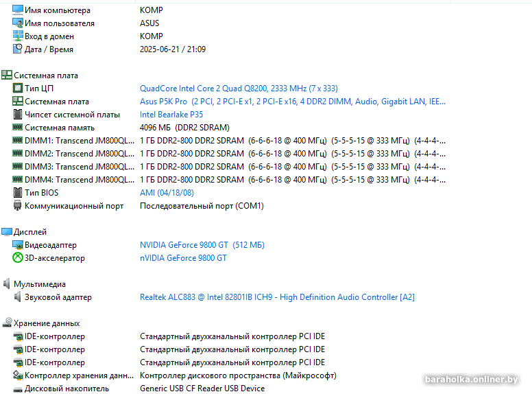Click the Дисплей section monitor icon
Viewport: 532px width, 394px height.
7,231
